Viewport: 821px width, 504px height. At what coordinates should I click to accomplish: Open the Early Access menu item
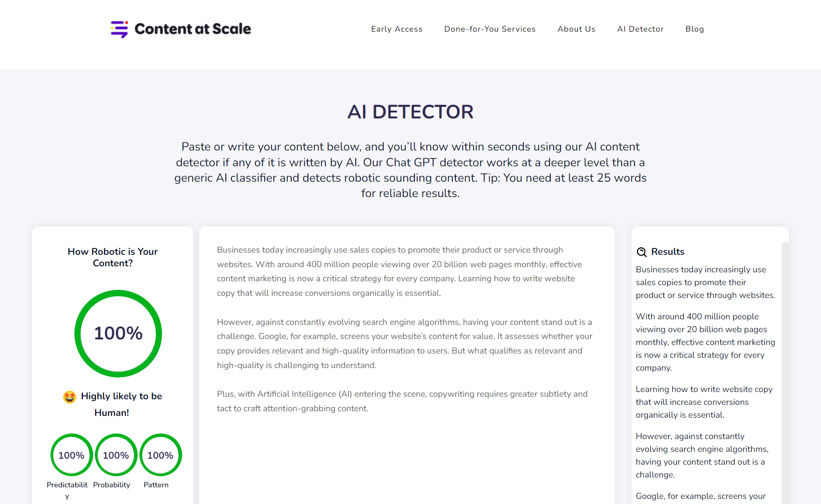click(x=396, y=29)
